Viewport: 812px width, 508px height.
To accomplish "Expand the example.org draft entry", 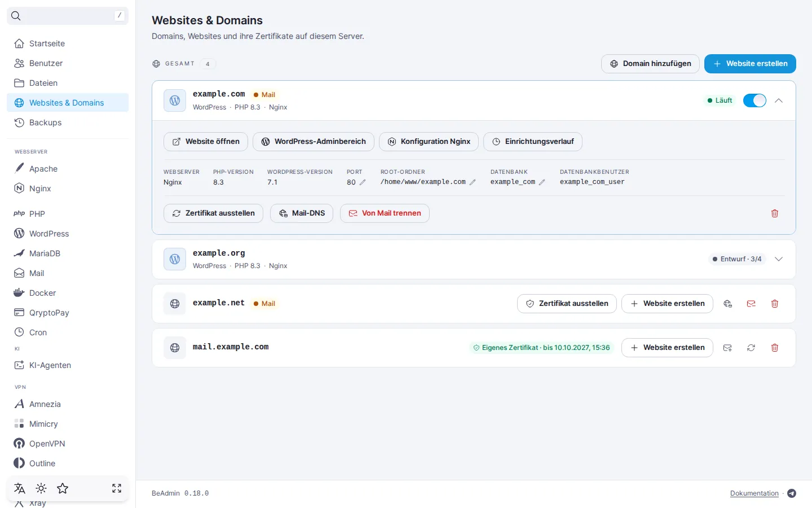I will (779, 259).
